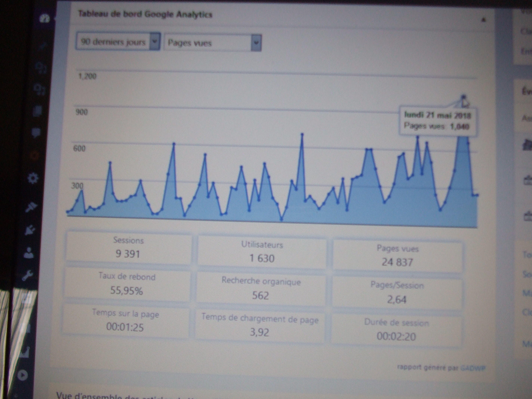The height and width of the screenshot is (399, 532).
Task: Open the Comments speech-bubble icon in sidebar
Action: pyautogui.click(x=36, y=133)
